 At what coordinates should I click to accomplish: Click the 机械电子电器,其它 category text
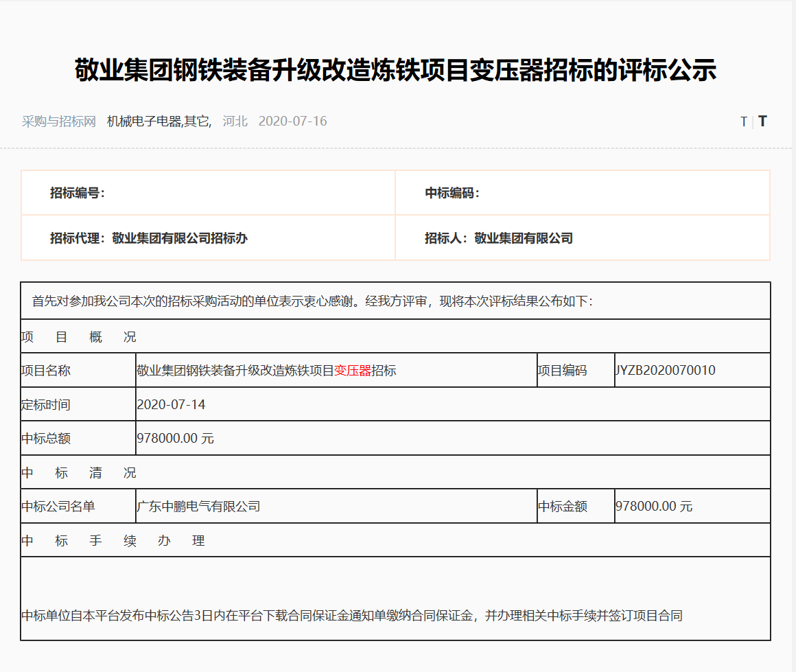(x=159, y=121)
